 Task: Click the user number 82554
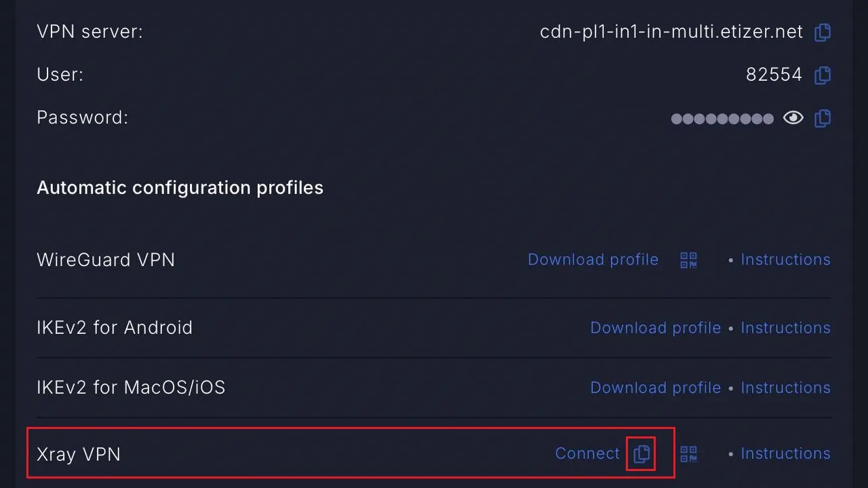[774, 75]
